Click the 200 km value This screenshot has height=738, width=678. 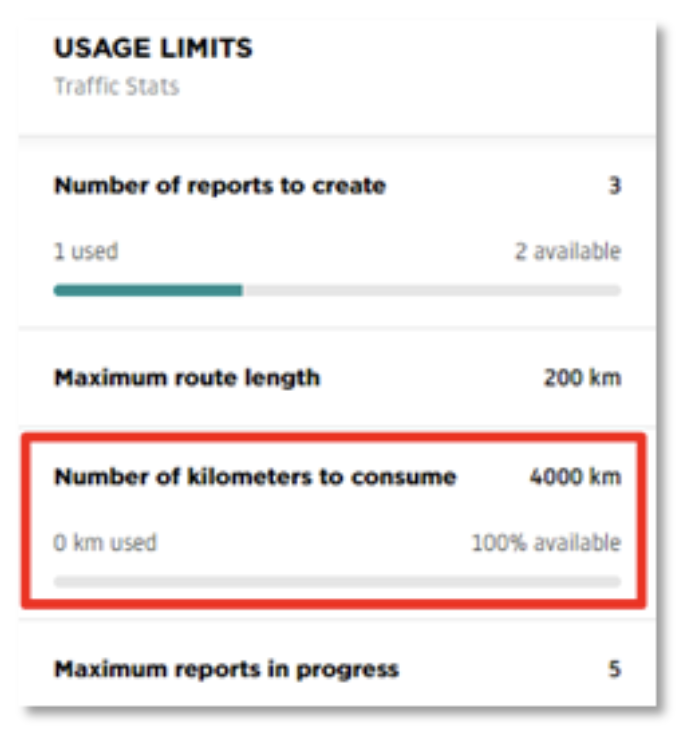click(x=582, y=378)
